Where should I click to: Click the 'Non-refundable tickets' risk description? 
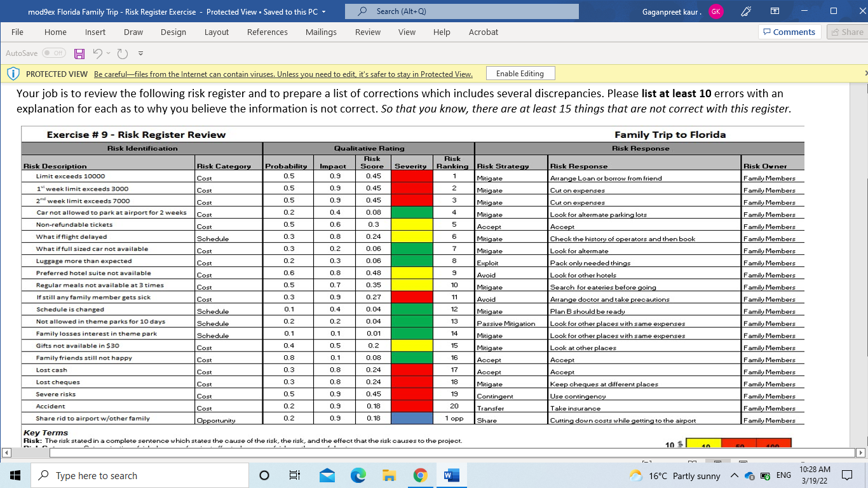[x=74, y=225]
